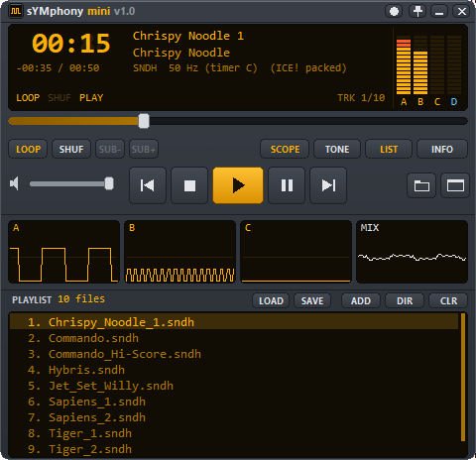
Task: Click the channel C level meter
Action: (x=437, y=65)
